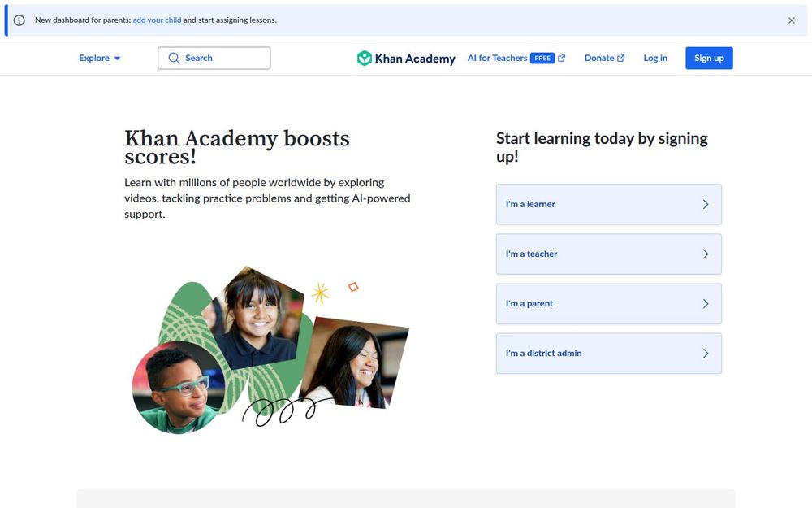Screen dimensions: 812x508
Task: Click chevron arrow on 'I'm a learner'
Action: pyautogui.click(x=706, y=204)
